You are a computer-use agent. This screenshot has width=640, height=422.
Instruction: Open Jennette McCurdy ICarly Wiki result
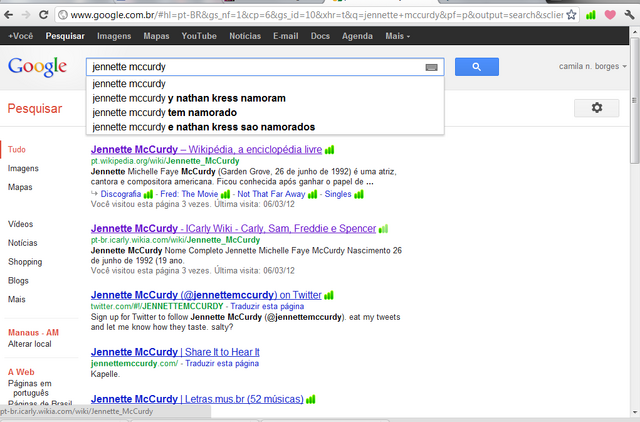[233, 228]
